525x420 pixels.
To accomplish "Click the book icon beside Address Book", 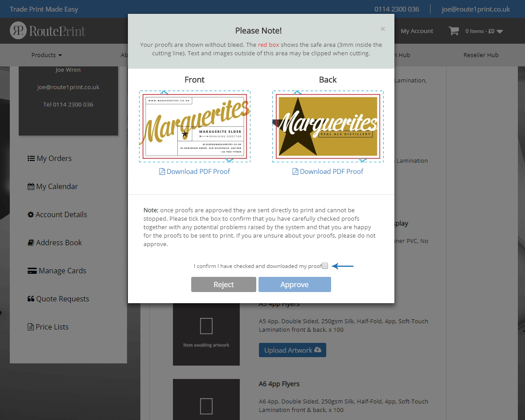I will coord(31,243).
